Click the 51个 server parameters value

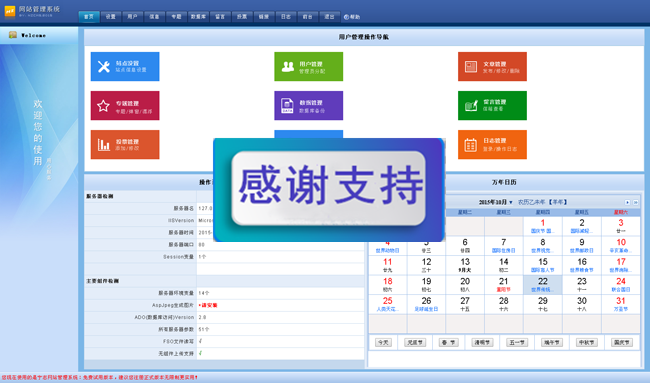tap(204, 330)
